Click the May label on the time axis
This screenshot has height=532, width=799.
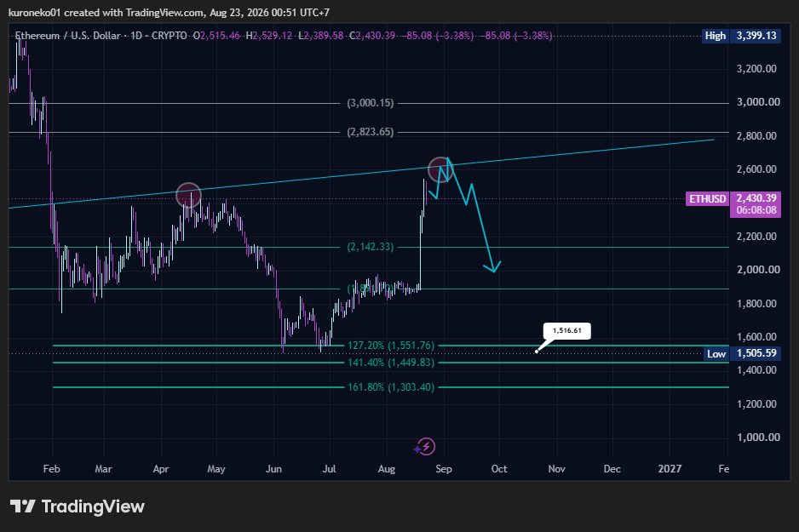click(216, 469)
